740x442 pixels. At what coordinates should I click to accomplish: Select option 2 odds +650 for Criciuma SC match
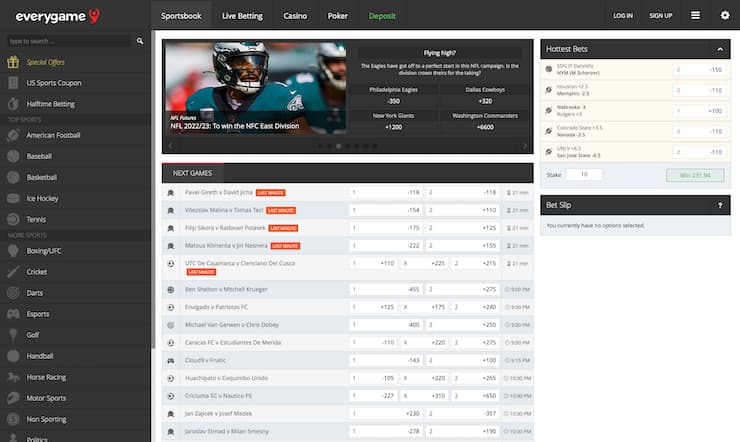coord(475,396)
